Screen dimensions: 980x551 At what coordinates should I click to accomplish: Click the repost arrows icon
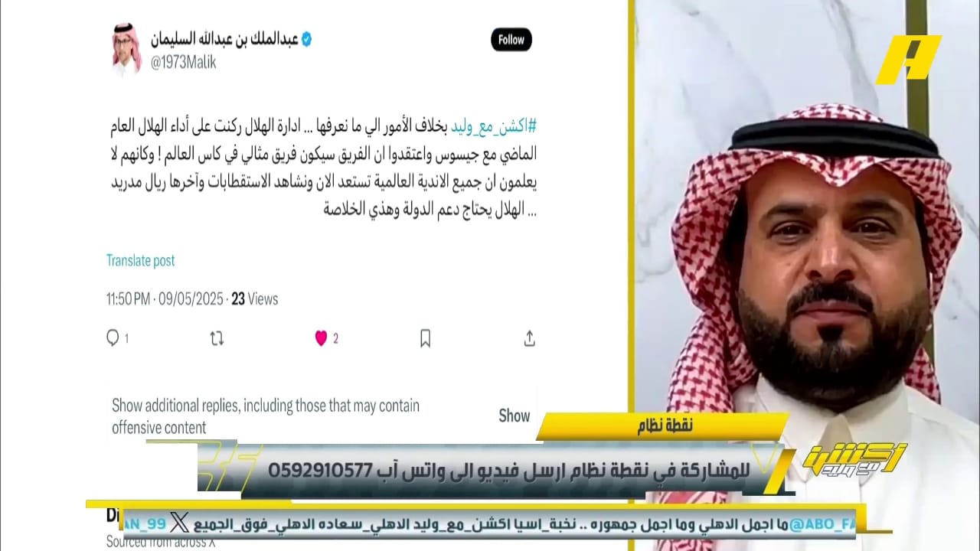217,338
